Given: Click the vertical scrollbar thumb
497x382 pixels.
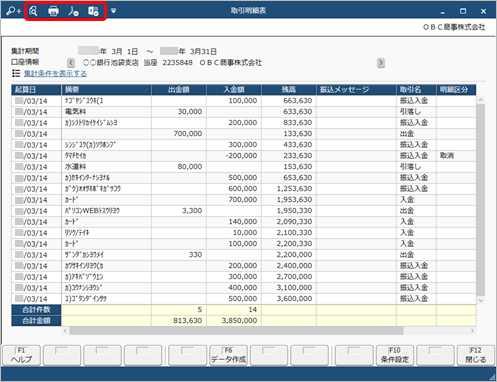Looking at the screenshot, I should pyautogui.click(x=481, y=200).
